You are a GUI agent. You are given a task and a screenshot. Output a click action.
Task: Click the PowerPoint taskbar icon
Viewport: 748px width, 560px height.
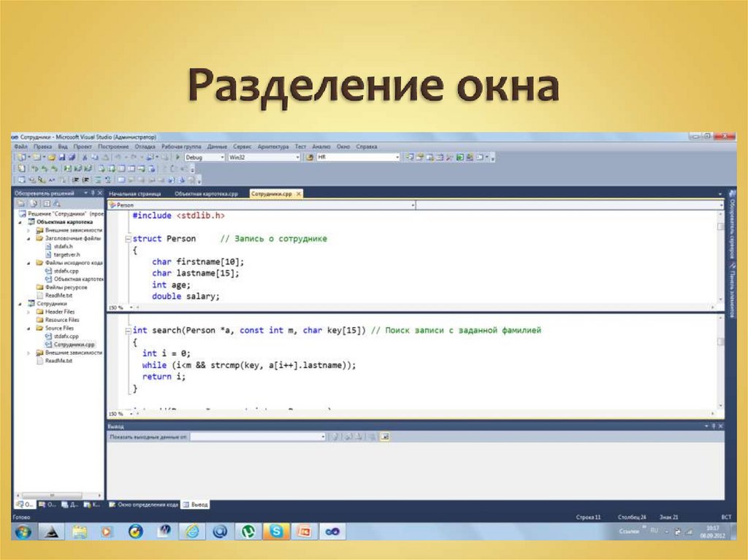(x=304, y=531)
